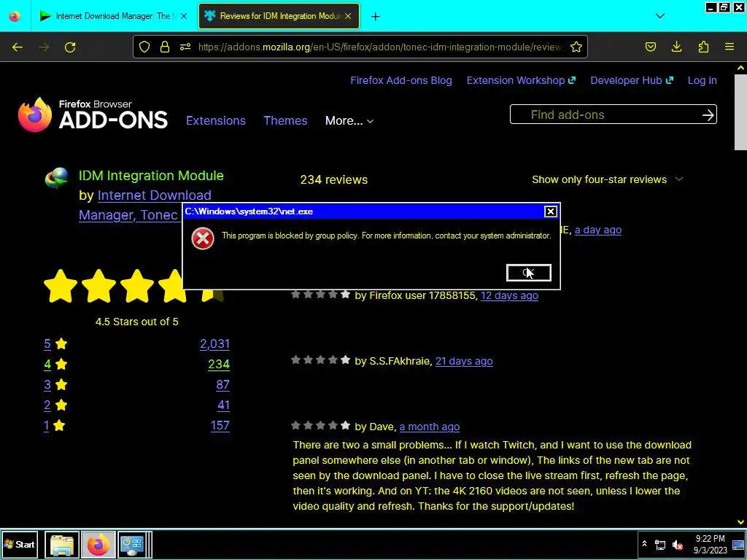
Task: Open the 234 four-star reviews count
Action: click(x=219, y=365)
